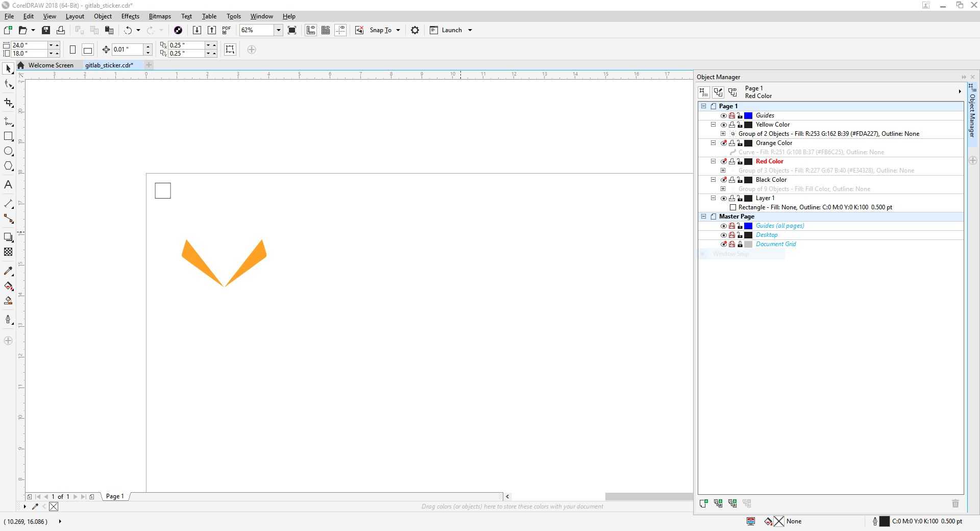The height and width of the screenshot is (531, 980).
Task: Hide the Yellow Color layer
Action: click(x=723, y=125)
